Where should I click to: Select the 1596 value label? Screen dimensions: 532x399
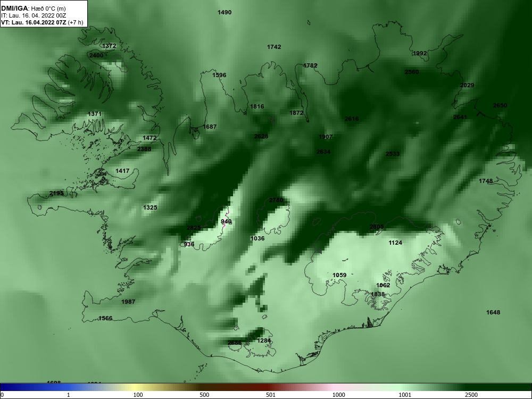click(219, 76)
